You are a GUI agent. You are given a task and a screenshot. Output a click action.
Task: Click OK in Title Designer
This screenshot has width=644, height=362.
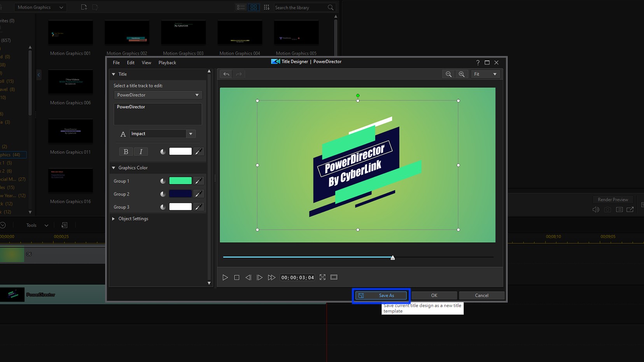pos(434,296)
